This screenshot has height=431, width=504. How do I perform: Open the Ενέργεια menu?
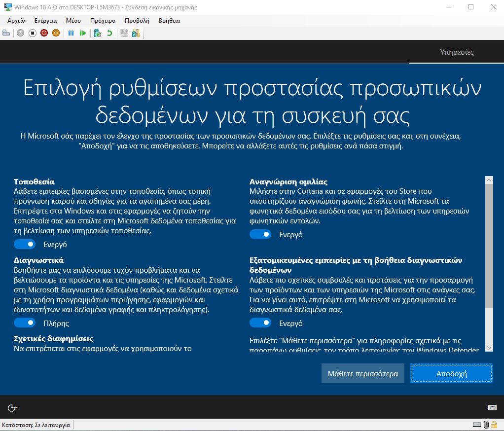pos(46,21)
